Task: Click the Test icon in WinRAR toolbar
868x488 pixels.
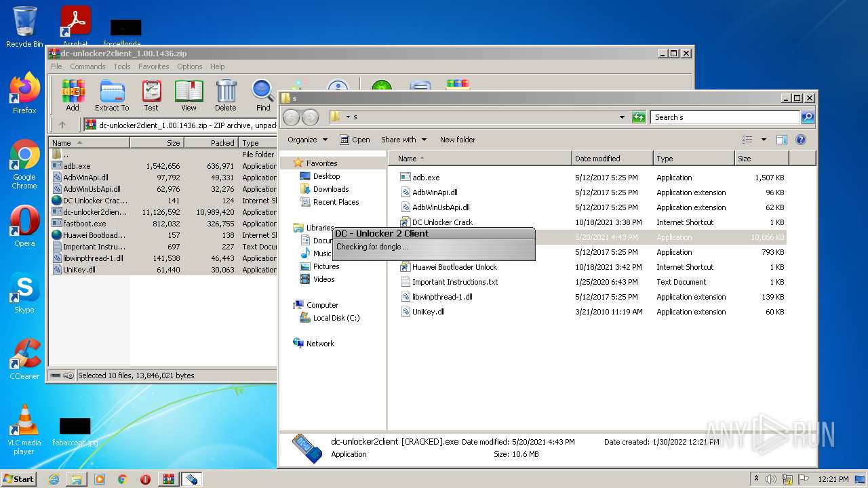Action: [151, 96]
